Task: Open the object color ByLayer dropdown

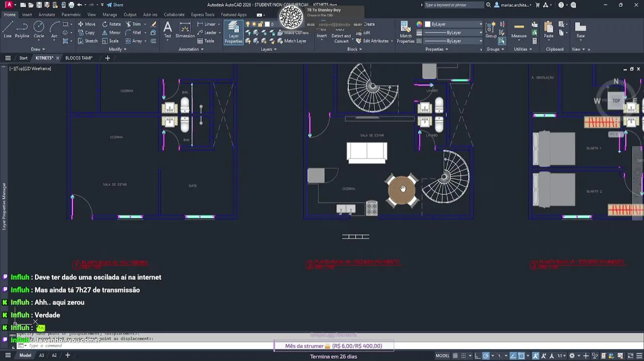Action: (453, 24)
